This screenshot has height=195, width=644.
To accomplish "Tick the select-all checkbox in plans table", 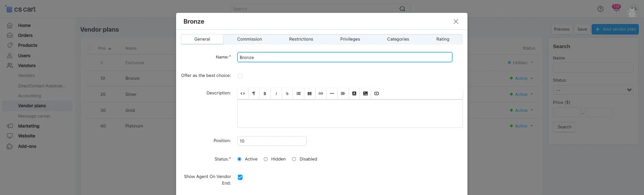I will (x=91, y=48).
